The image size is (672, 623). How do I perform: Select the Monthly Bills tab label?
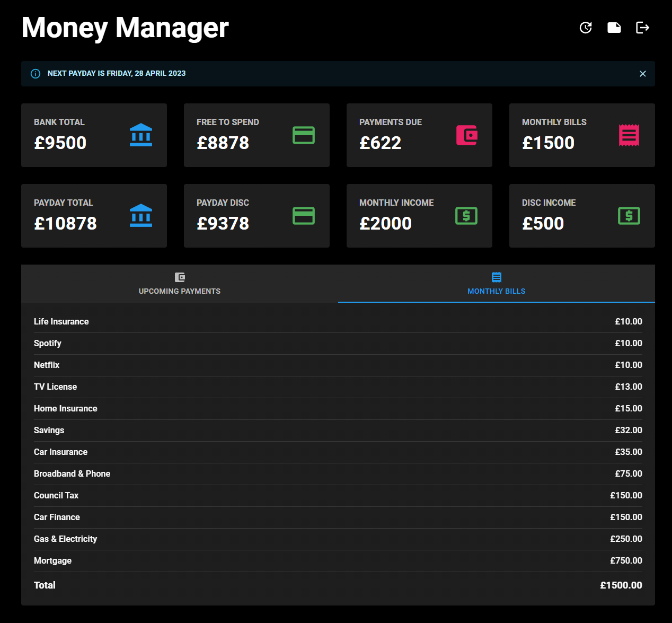click(x=497, y=291)
